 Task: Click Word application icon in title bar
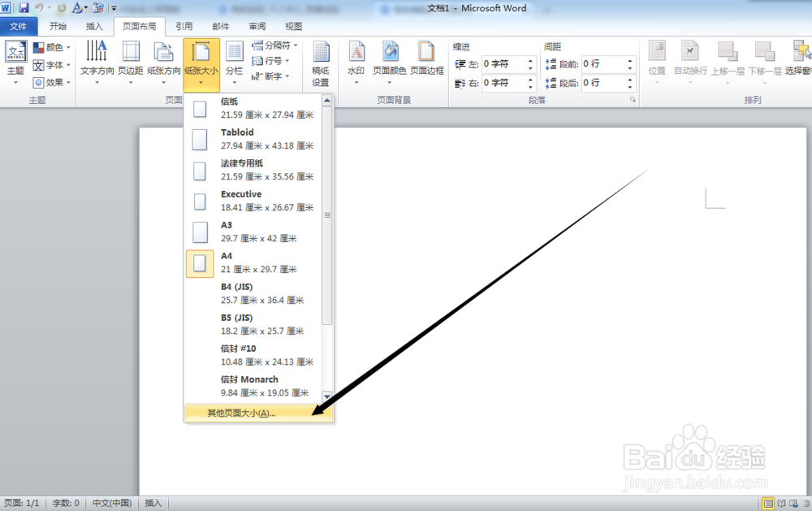(6, 8)
